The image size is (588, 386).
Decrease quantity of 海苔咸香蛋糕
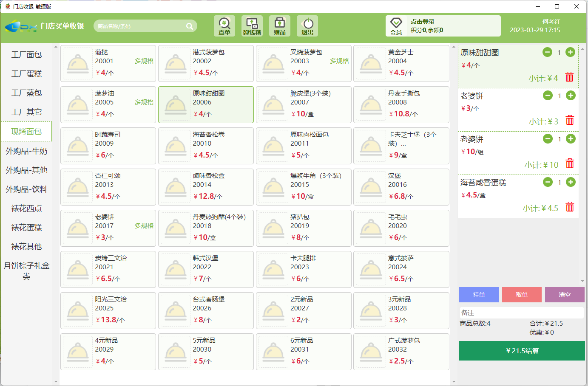548,182
